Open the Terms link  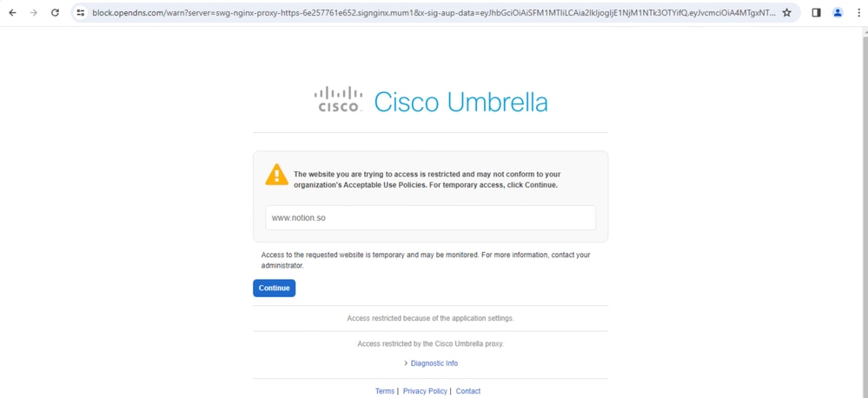(x=385, y=391)
